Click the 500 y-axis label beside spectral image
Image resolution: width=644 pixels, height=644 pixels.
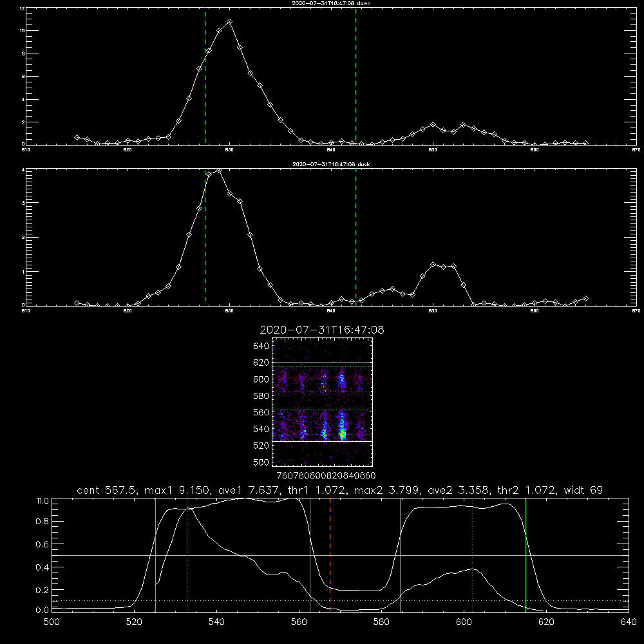[261, 462]
